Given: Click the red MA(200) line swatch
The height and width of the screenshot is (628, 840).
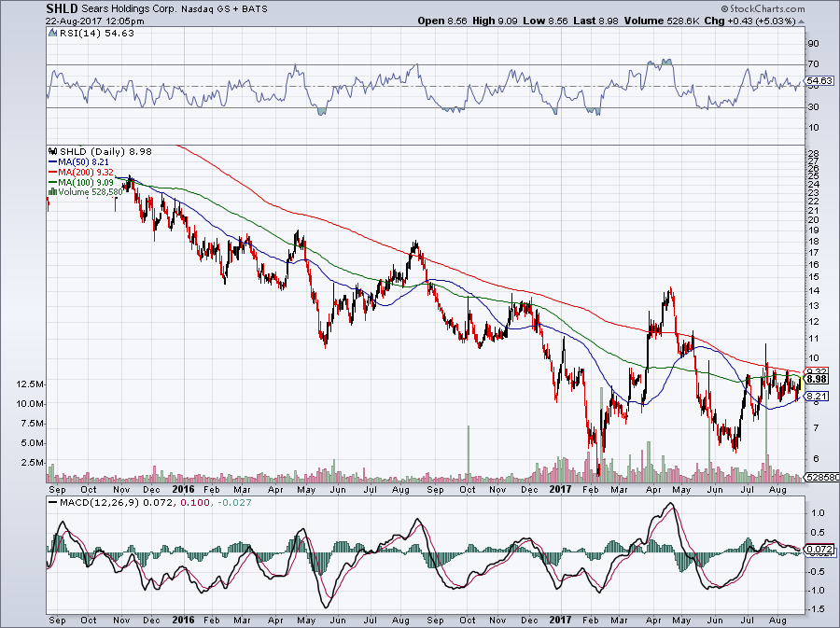Looking at the screenshot, I should [x=52, y=172].
